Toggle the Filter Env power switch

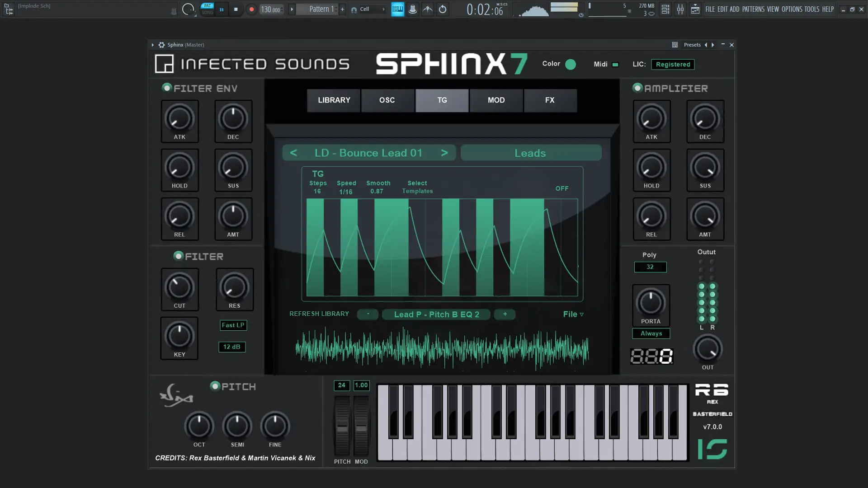point(167,88)
